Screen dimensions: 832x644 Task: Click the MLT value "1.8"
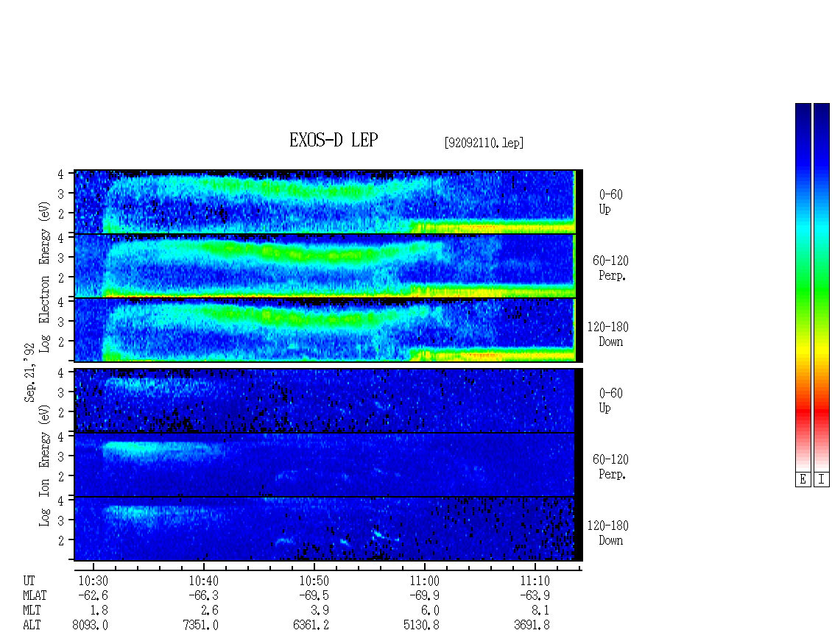coord(99,611)
